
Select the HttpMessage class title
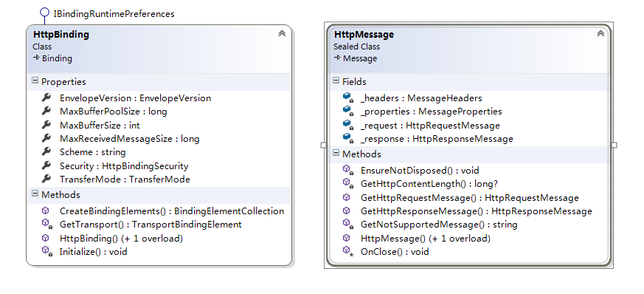pyautogui.click(x=364, y=35)
